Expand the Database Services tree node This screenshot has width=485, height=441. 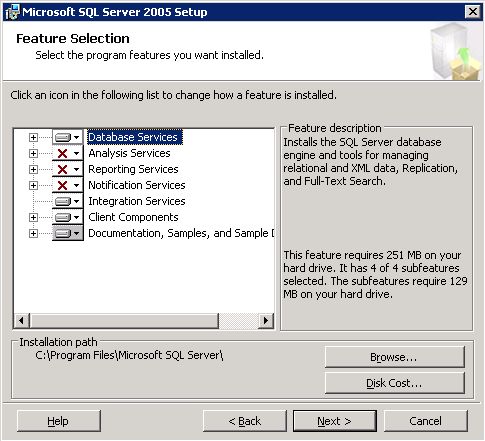point(33,137)
